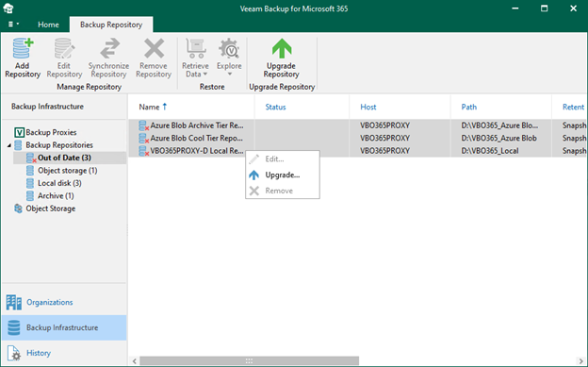Image resolution: width=588 pixels, height=367 pixels.
Task: Select Out of Date (3) tree item
Action: [64, 158]
